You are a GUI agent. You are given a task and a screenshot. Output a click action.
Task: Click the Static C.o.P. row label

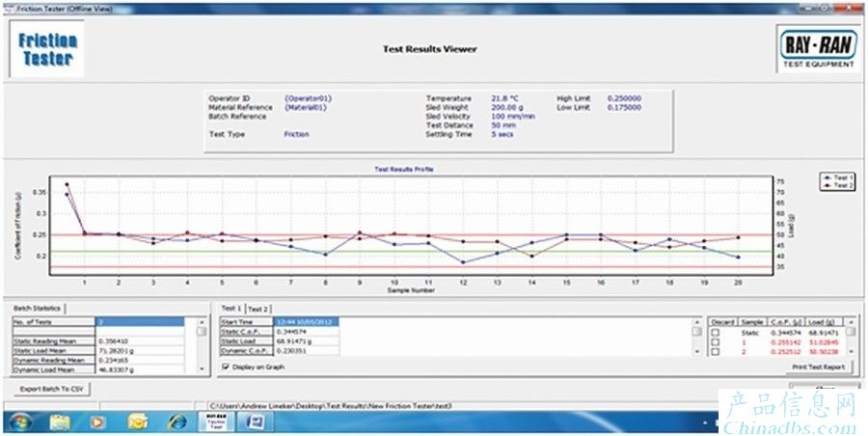246,332
